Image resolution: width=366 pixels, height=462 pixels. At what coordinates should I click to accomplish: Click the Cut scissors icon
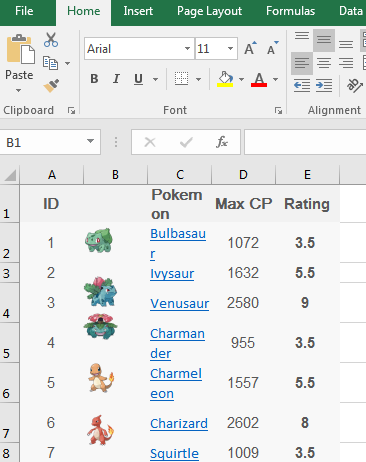coord(51,40)
